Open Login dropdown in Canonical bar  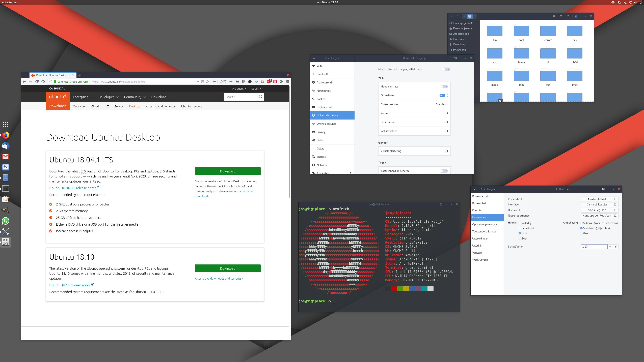click(x=256, y=89)
